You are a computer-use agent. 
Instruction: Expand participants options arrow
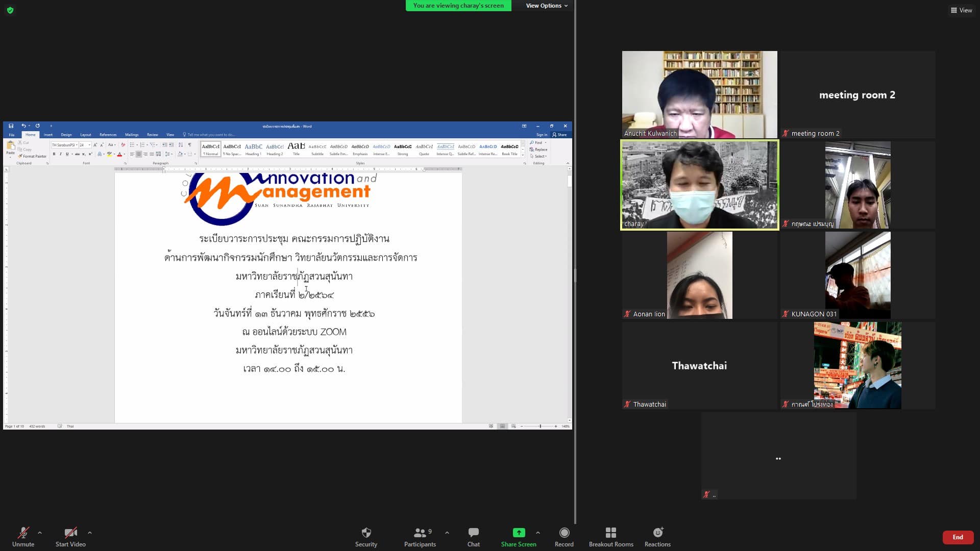pos(447,533)
